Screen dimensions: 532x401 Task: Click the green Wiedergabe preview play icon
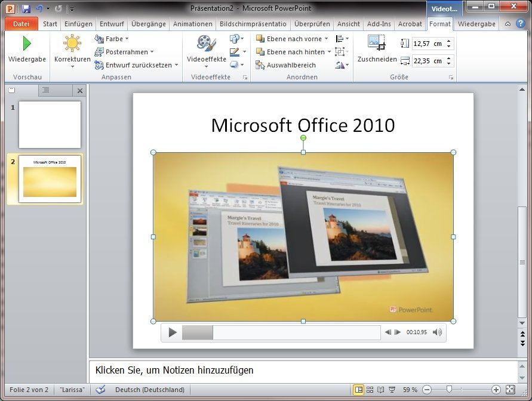26,44
